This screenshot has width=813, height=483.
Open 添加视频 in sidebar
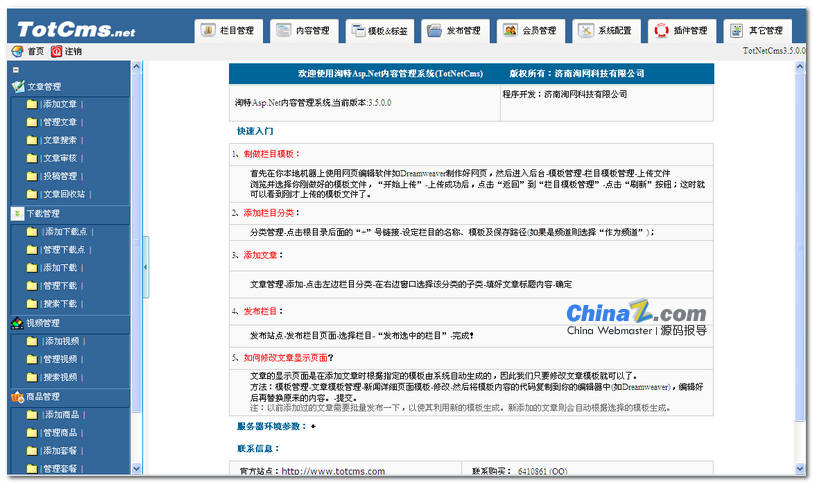pyautogui.click(x=62, y=342)
